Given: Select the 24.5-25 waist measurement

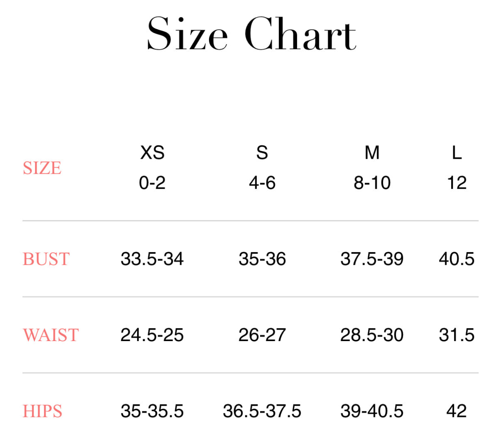Looking at the screenshot, I should pyautogui.click(x=152, y=335).
